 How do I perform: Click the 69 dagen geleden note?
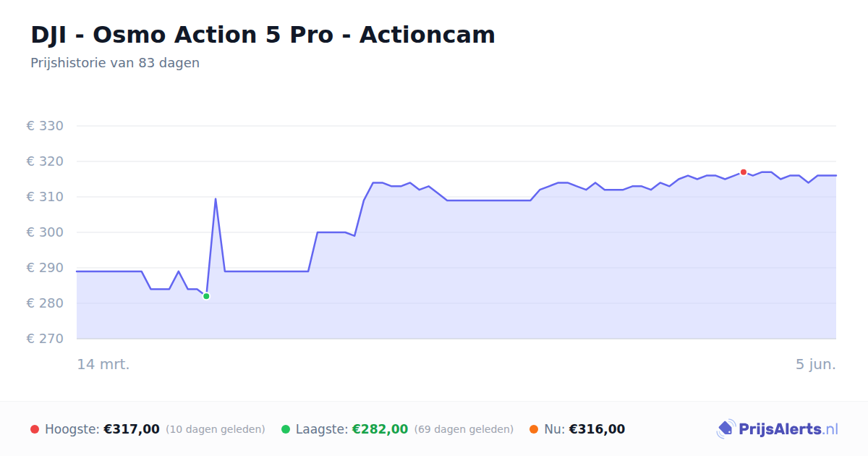pos(464,429)
